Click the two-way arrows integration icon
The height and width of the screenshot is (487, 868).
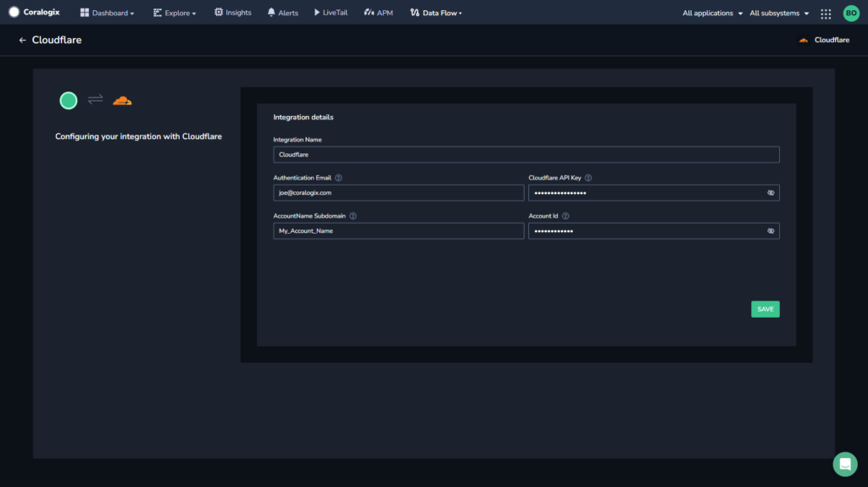coord(95,100)
